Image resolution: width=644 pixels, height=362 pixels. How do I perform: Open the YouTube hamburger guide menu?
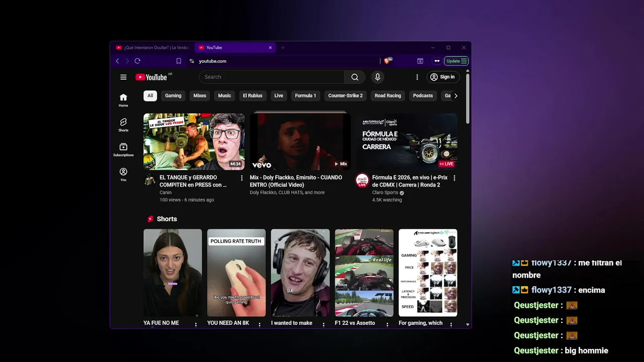click(x=123, y=77)
